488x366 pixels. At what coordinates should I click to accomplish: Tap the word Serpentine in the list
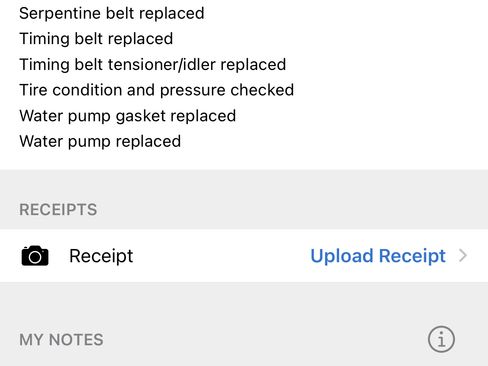(60, 14)
